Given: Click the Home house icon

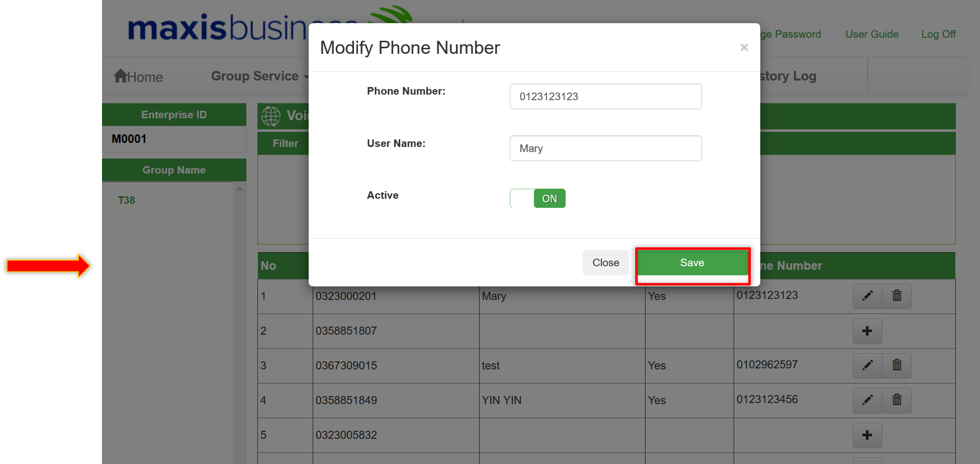Looking at the screenshot, I should (121, 75).
